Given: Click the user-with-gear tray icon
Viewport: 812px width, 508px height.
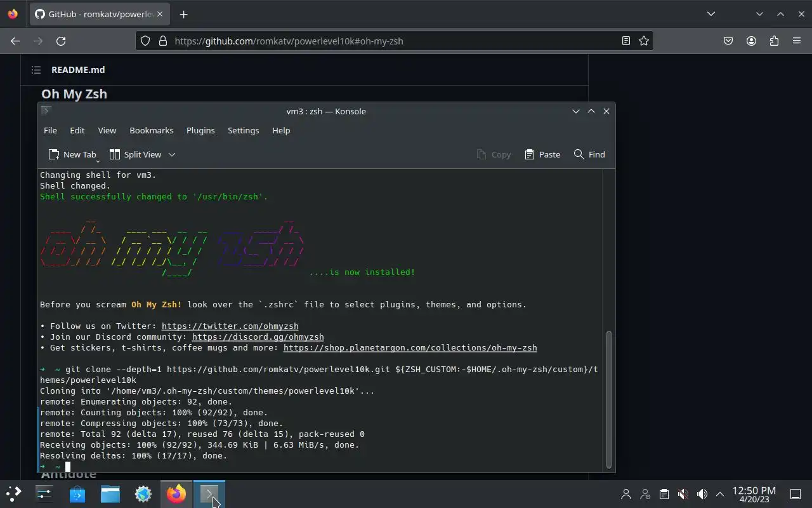Looking at the screenshot, I should point(645,494).
